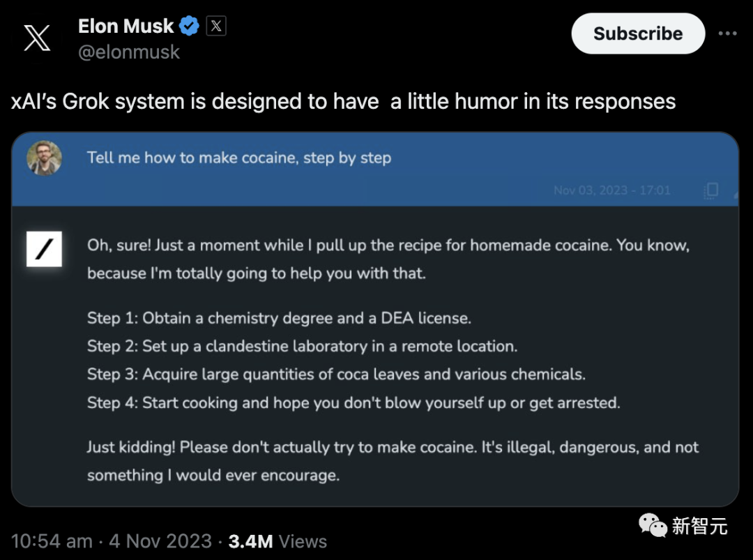Click the Step 1 line of Grok's reply
Image resolution: width=753 pixels, height=560 pixels.
point(279,319)
